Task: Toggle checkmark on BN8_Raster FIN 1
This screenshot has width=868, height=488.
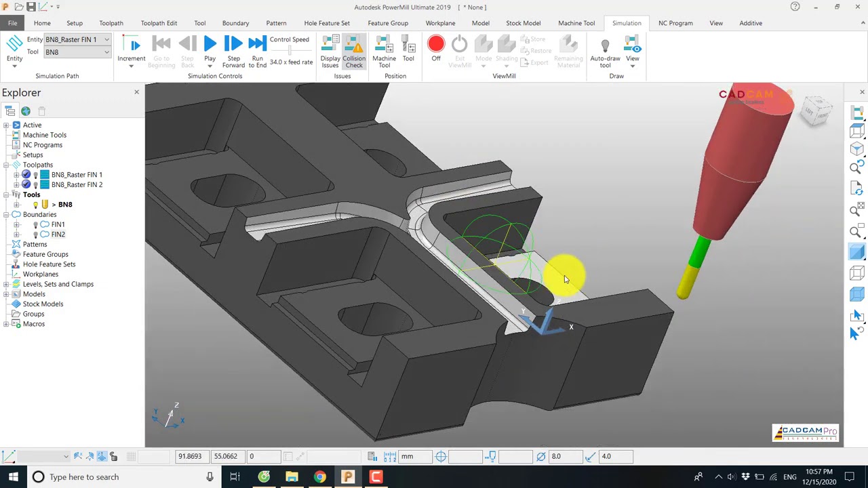Action: [26, 175]
